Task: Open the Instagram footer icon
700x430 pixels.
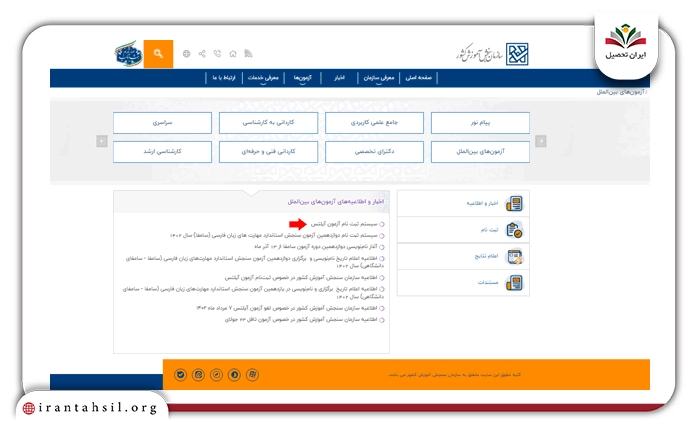Action: click(199, 375)
